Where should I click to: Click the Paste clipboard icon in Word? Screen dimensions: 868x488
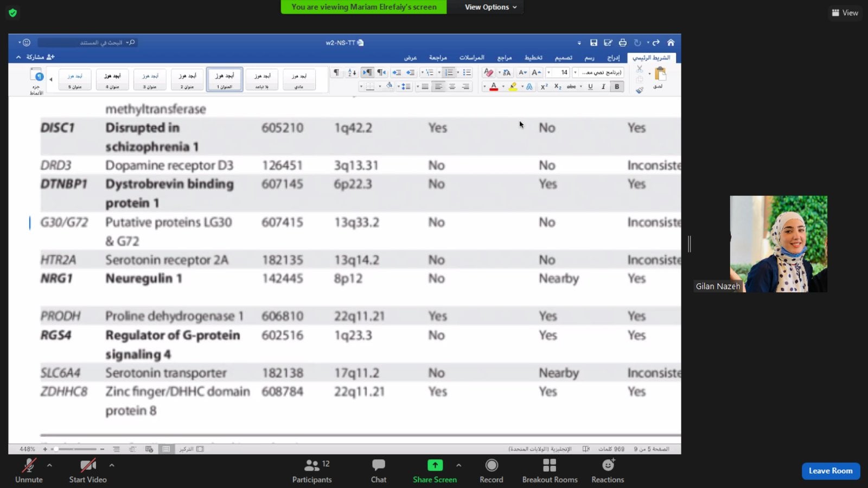coord(660,74)
